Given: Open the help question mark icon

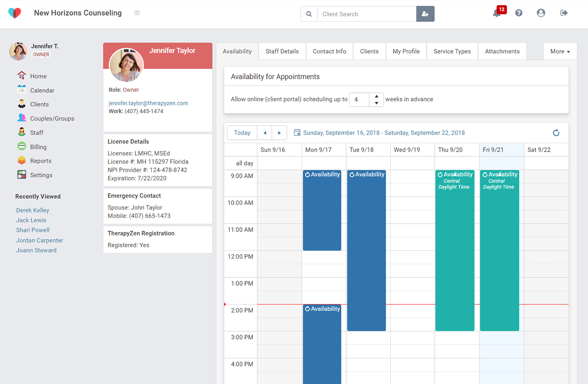Looking at the screenshot, I should coord(519,13).
